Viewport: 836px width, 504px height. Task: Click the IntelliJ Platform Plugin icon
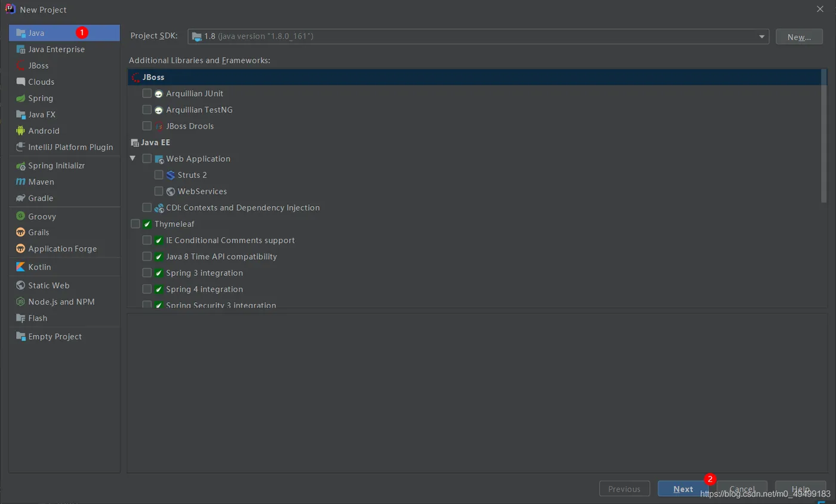(21, 147)
